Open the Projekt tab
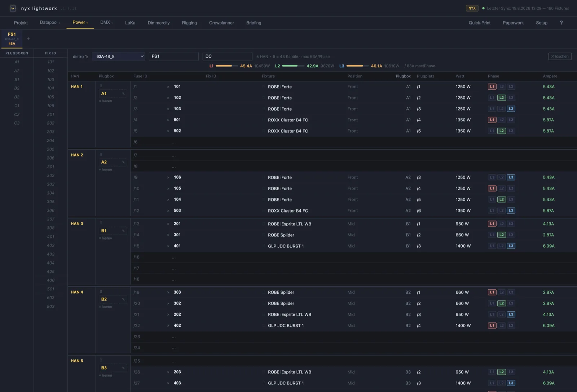 [x=21, y=23]
